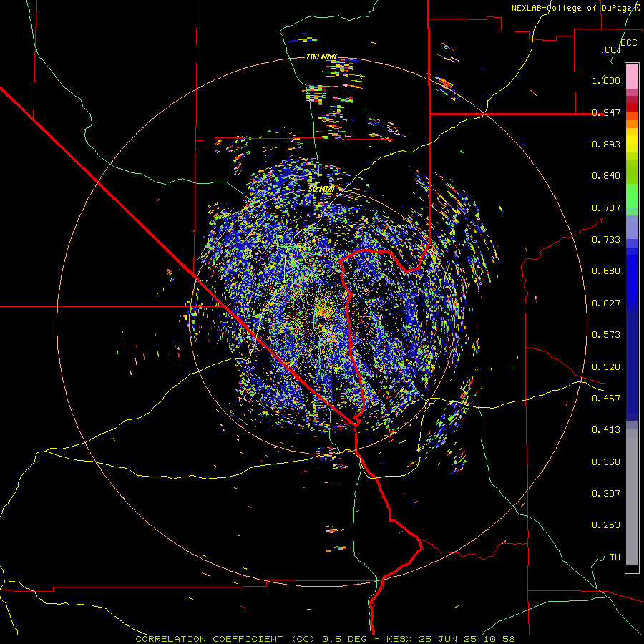644x644 pixels.
Task: Select the 0.360 legend value
Action: click(606, 462)
